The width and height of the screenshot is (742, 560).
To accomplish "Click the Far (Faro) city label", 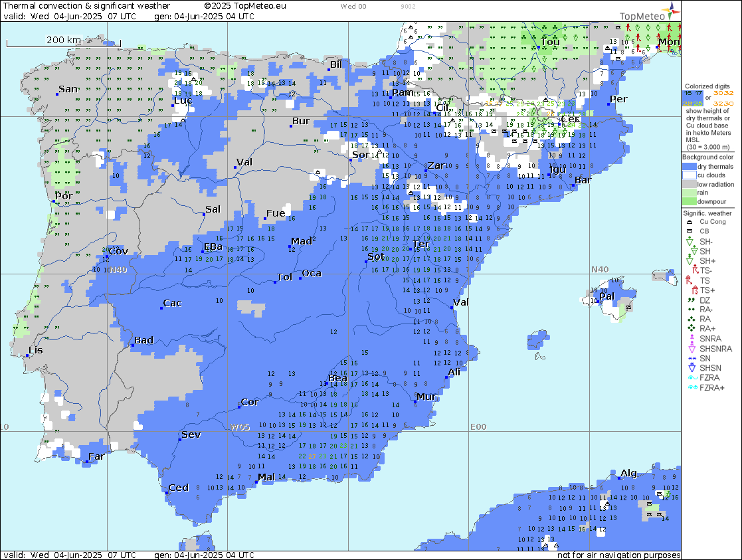I will pos(96,456).
